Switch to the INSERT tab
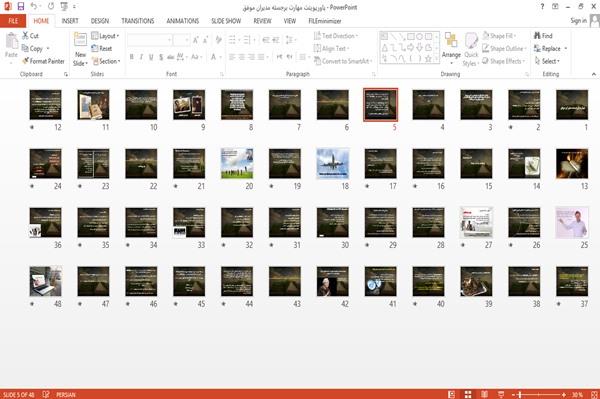 70,21
